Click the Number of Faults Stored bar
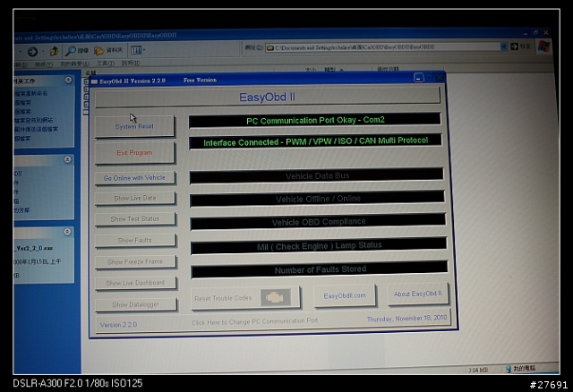 pos(320,270)
